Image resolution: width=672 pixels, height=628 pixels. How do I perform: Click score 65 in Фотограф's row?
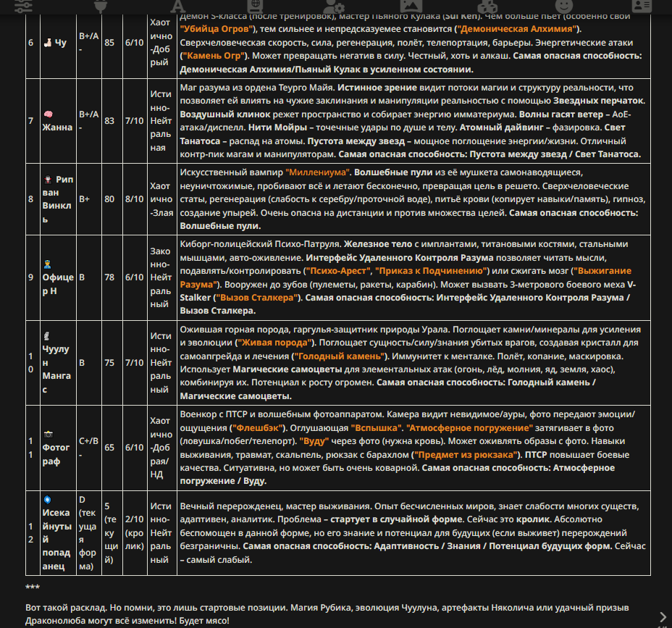109,448
